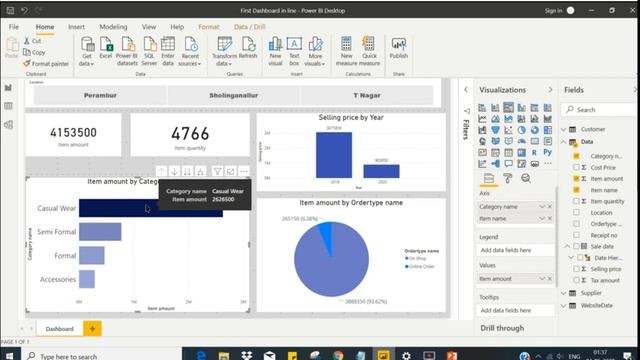640x360 pixels.
Task: Collapse the Data table
Action: point(564,142)
